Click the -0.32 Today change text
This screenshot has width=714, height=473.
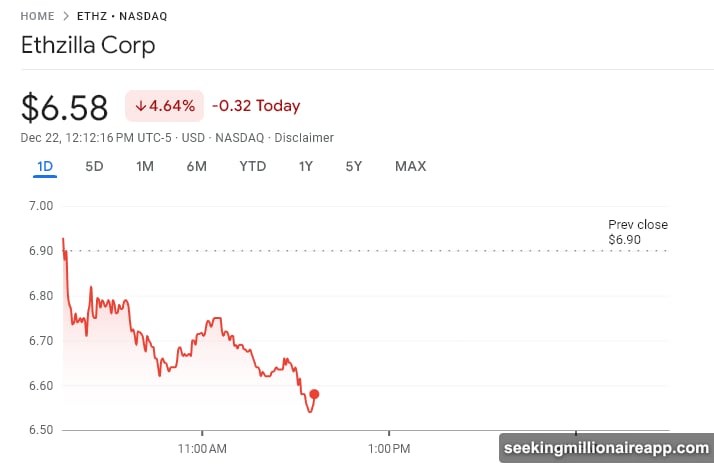pos(256,106)
